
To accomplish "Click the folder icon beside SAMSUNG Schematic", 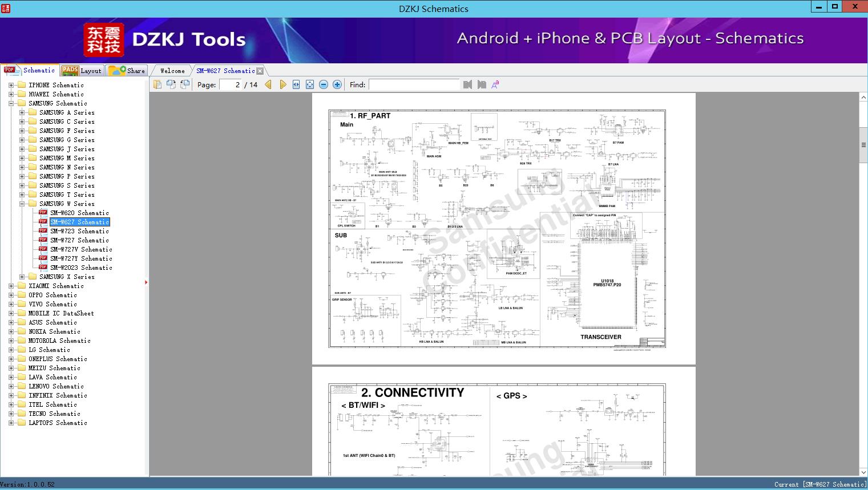I will click(22, 103).
